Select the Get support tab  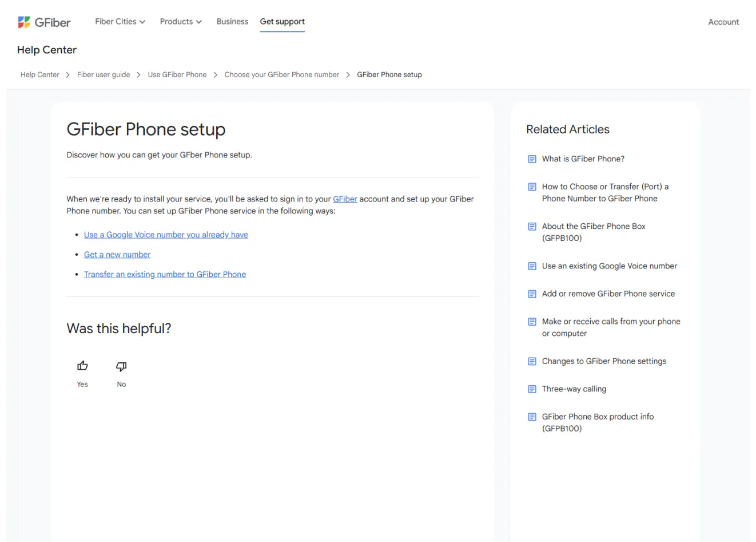pyautogui.click(x=282, y=22)
